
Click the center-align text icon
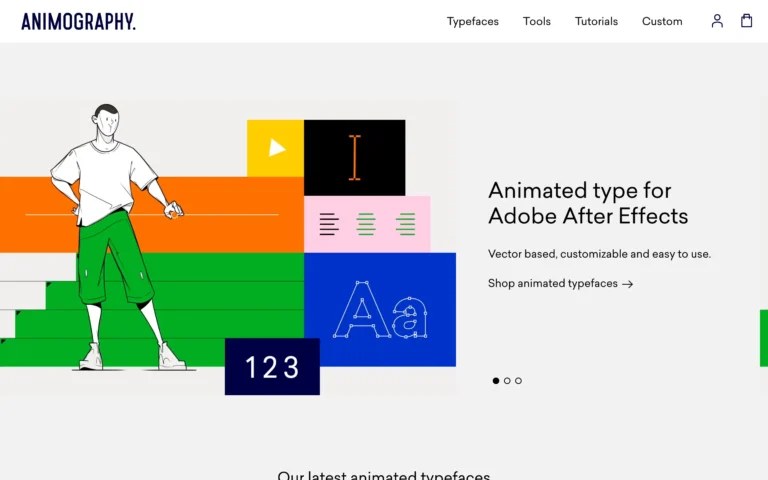(366, 224)
